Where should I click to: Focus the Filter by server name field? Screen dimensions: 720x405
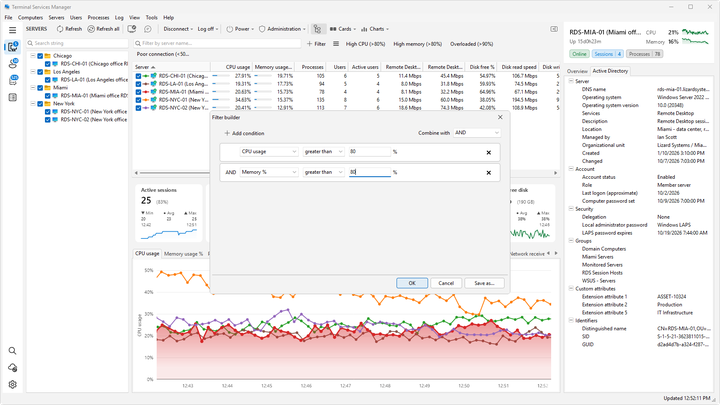(217, 43)
